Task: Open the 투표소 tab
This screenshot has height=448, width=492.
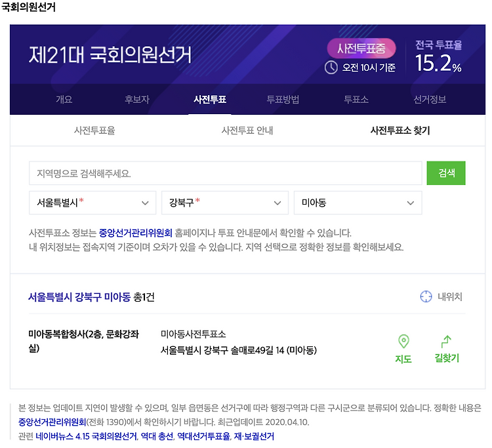Action: 356,100
